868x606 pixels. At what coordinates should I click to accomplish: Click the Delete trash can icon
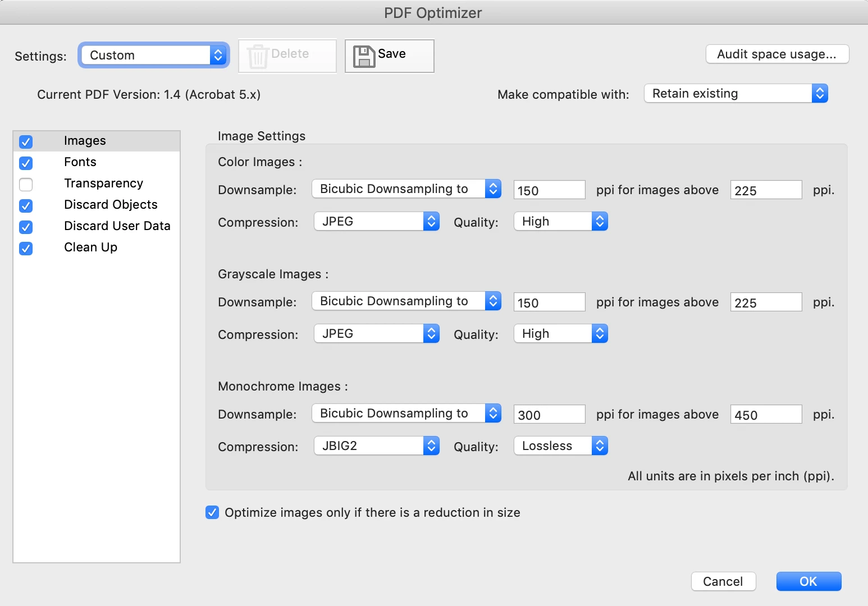258,56
